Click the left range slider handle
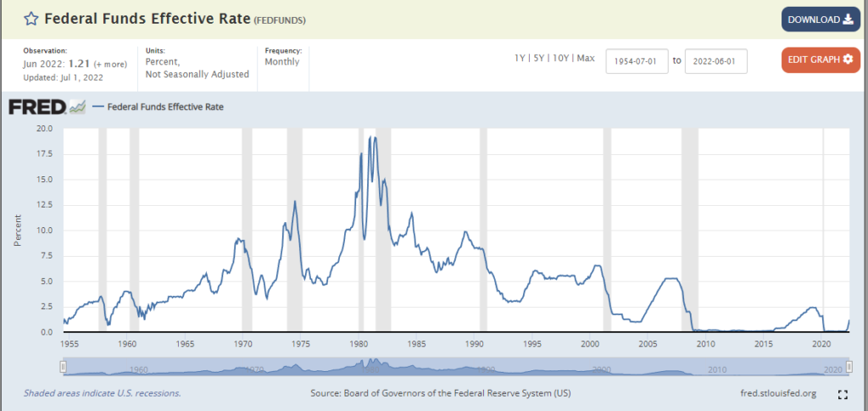The height and width of the screenshot is (411, 868). (63, 366)
